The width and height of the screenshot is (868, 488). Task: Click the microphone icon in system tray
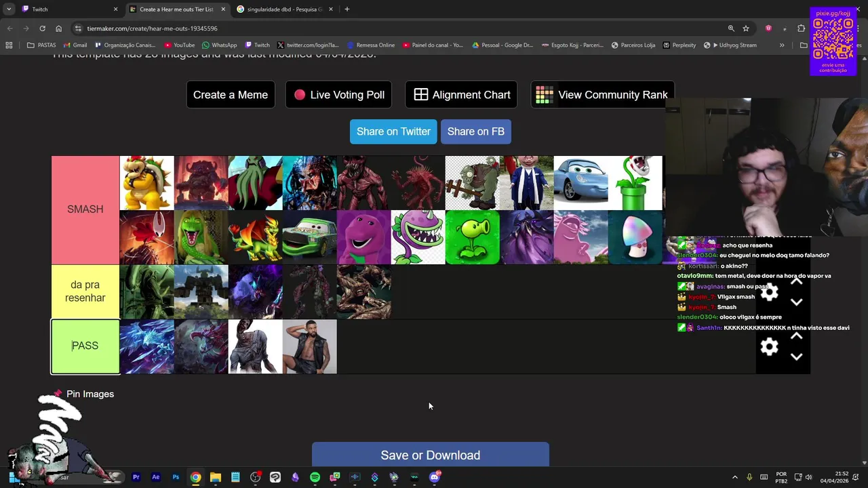point(749,477)
